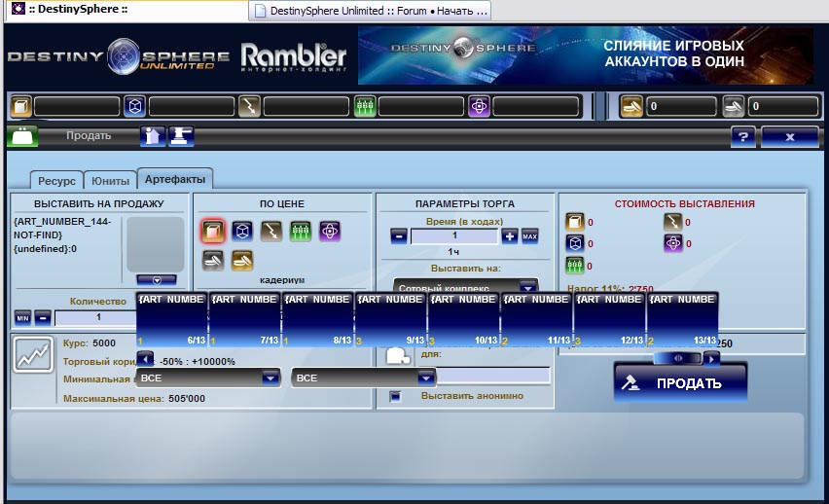Click the purple atom cost icon
Image resolution: width=829 pixels, height=504 pixels.
pos(672,243)
